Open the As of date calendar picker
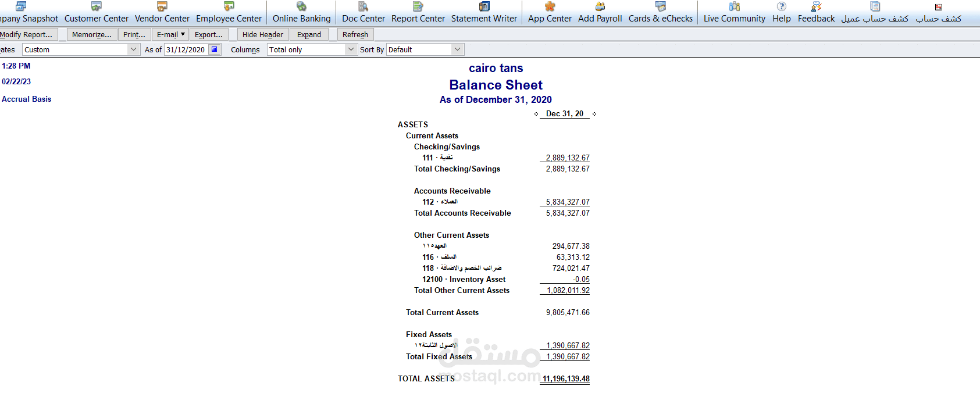The image size is (980, 393). (215, 49)
